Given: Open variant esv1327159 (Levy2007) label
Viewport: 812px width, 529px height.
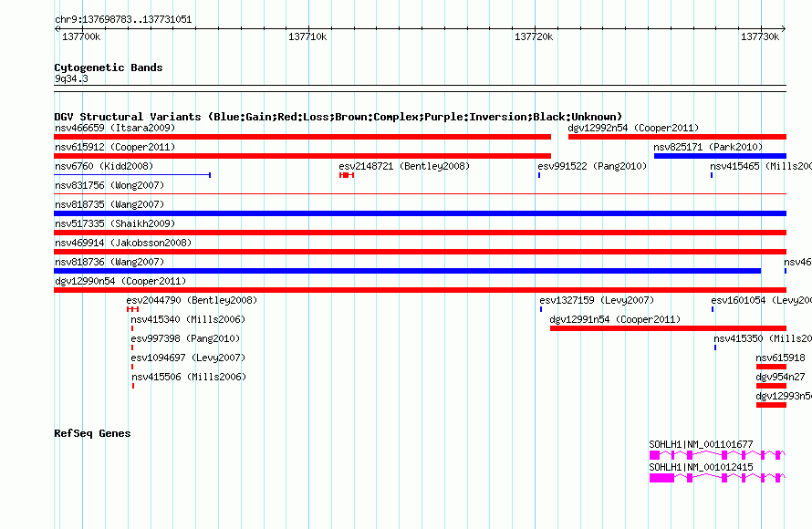Looking at the screenshot, I should tap(597, 300).
